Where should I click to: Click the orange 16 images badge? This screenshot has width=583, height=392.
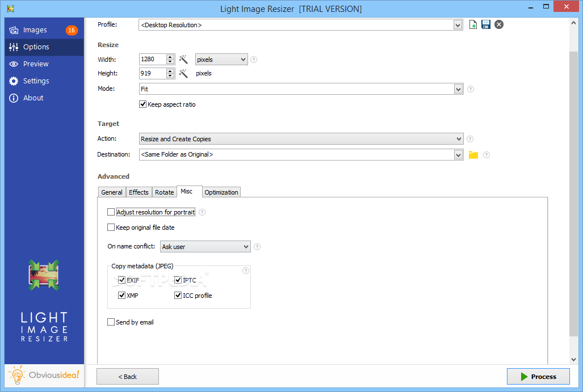tap(72, 30)
